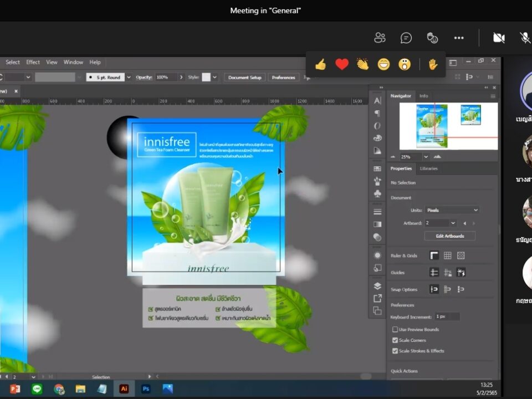Open Navigator zoom percentage dropdown

(426, 157)
